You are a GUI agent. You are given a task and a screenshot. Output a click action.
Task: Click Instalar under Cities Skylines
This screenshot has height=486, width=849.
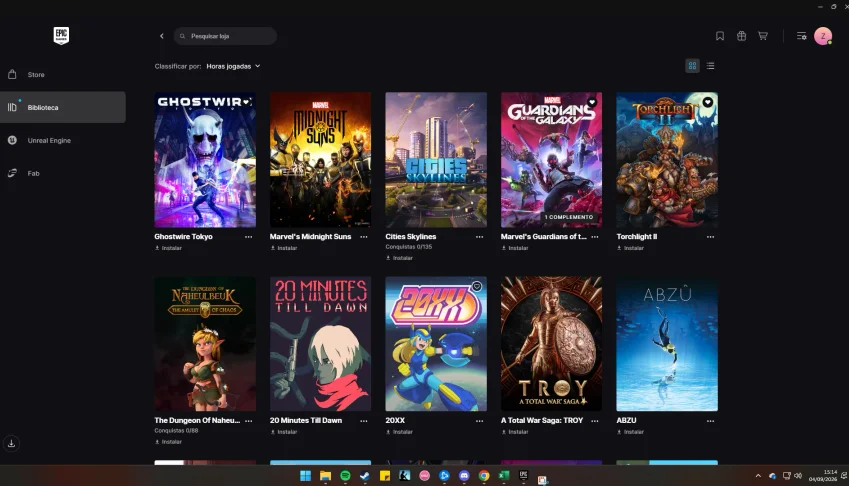[399, 258]
